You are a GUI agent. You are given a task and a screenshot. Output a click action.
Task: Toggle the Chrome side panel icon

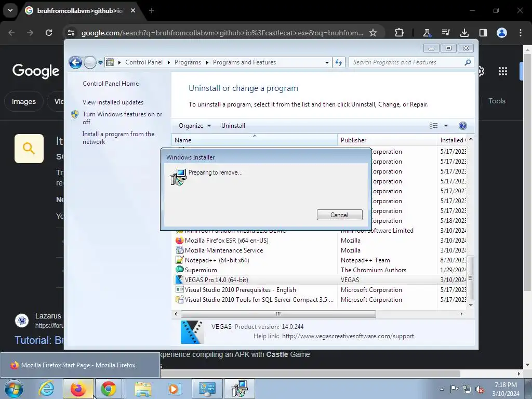pyautogui.click(x=483, y=33)
